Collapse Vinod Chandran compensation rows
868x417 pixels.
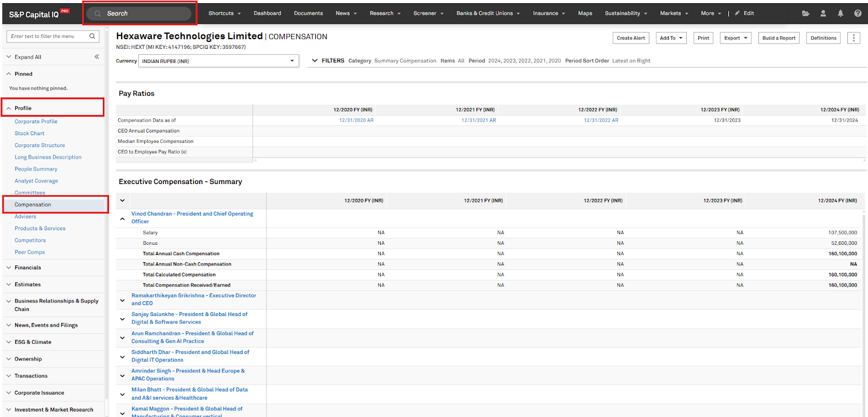pyautogui.click(x=122, y=219)
